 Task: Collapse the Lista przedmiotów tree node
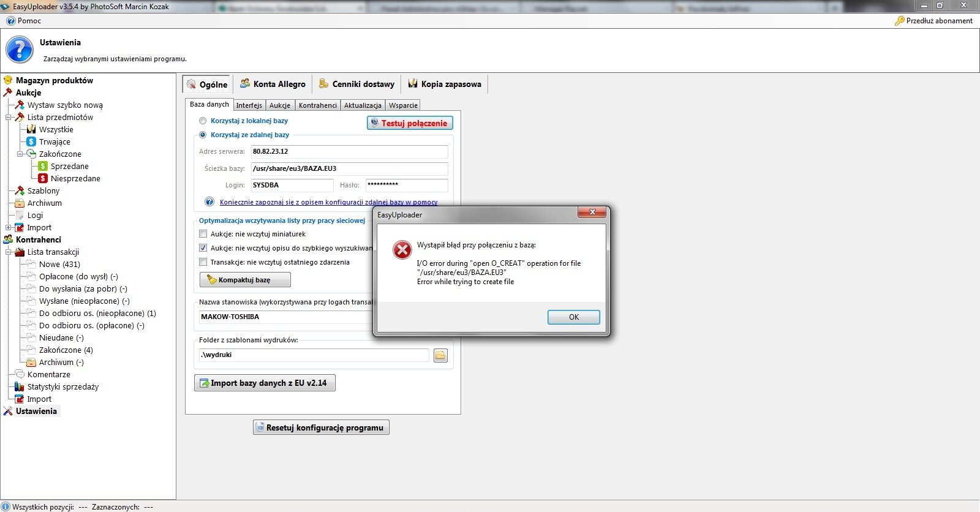point(9,117)
